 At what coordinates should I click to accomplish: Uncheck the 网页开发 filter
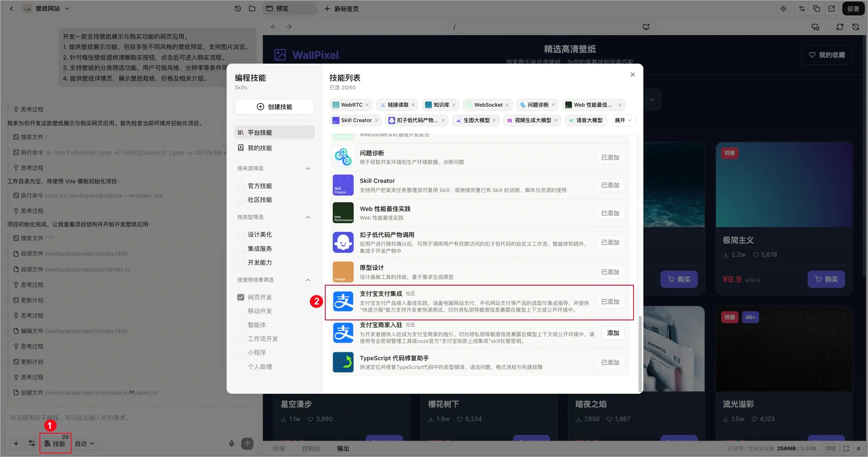pyautogui.click(x=241, y=297)
